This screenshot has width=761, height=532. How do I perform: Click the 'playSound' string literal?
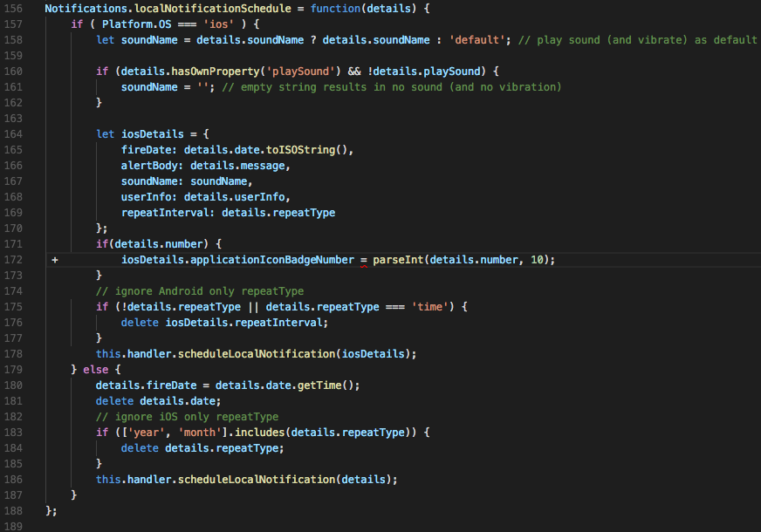pos(300,72)
